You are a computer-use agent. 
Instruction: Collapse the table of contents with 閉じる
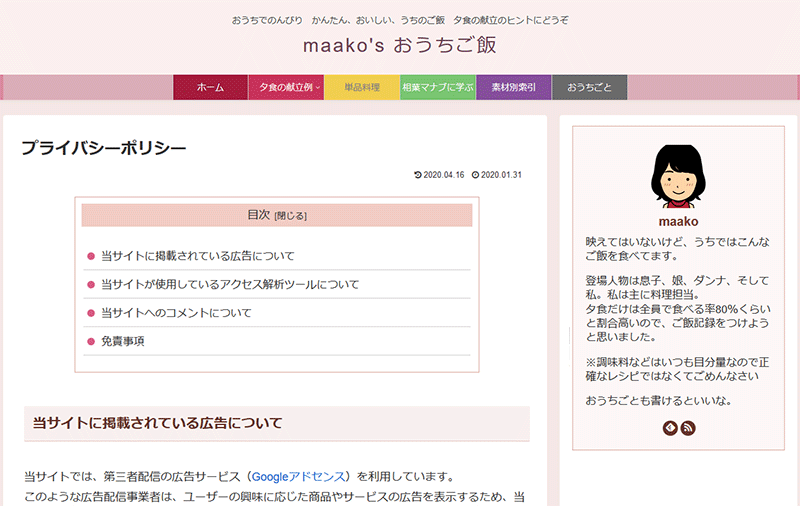pos(290,216)
